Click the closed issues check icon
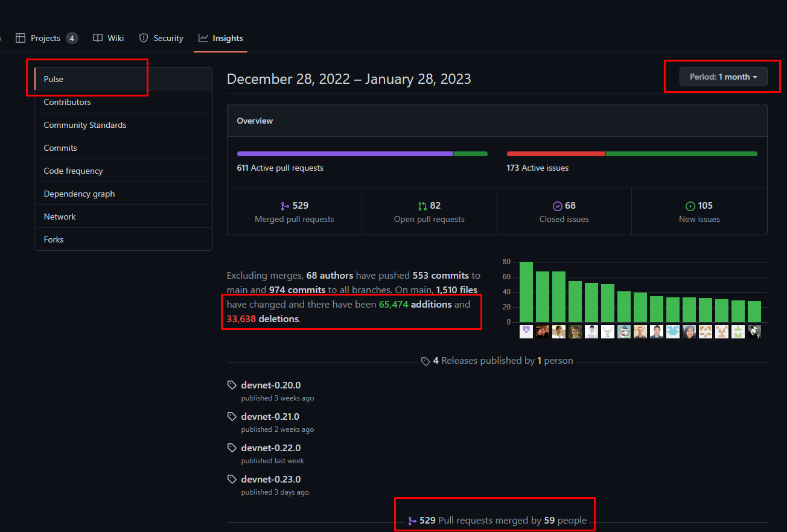This screenshot has height=532, width=787. coord(558,206)
